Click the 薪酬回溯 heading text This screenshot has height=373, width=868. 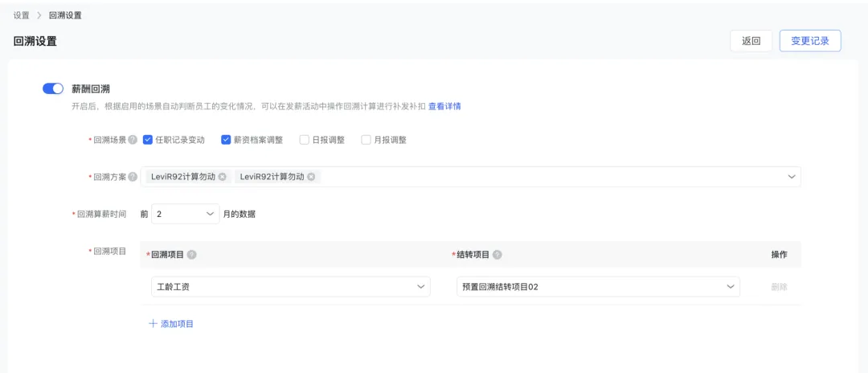90,88
